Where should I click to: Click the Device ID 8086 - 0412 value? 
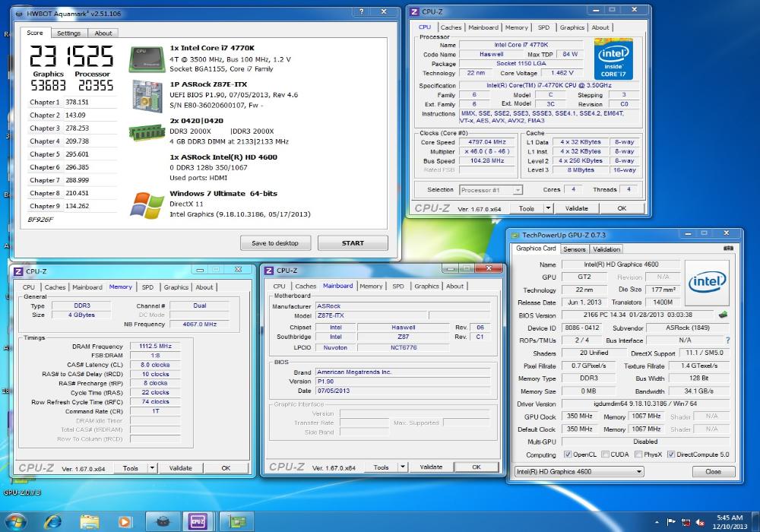pos(582,328)
